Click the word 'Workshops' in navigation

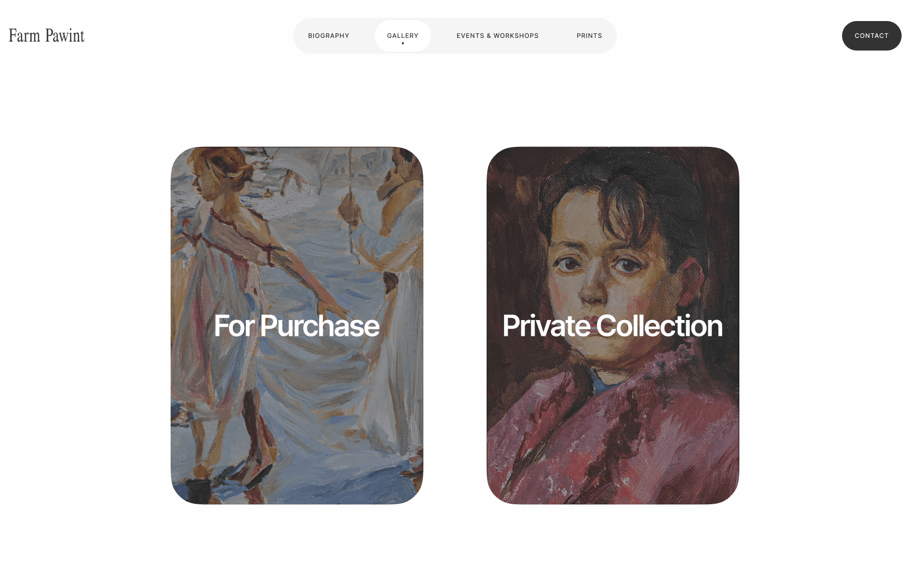point(516,36)
